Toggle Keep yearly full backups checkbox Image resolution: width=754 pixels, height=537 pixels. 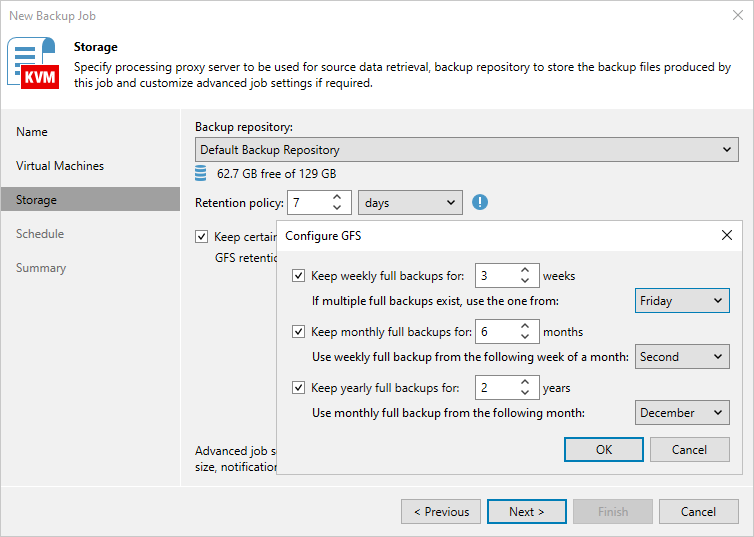click(x=298, y=388)
